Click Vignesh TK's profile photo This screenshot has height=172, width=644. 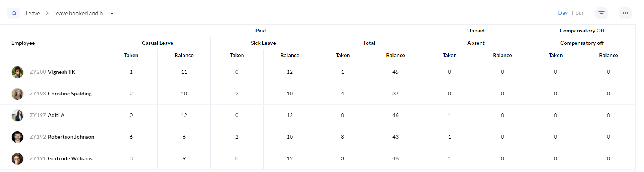coord(17,72)
